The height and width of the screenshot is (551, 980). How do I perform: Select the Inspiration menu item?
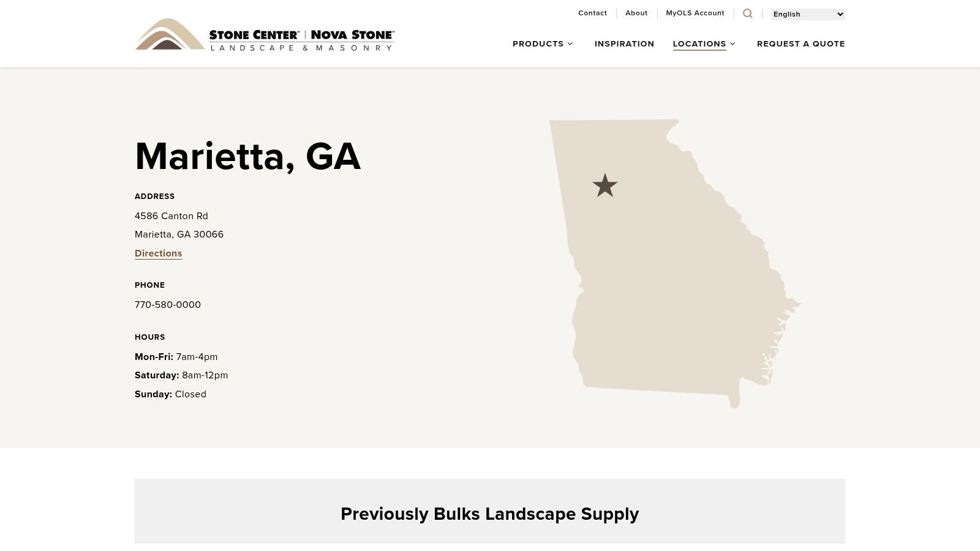[x=624, y=43]
